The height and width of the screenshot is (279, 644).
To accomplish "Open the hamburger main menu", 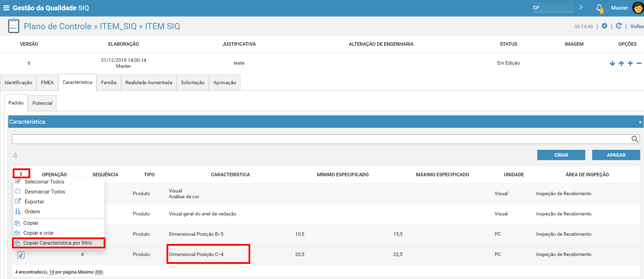I will coord(7,8).
